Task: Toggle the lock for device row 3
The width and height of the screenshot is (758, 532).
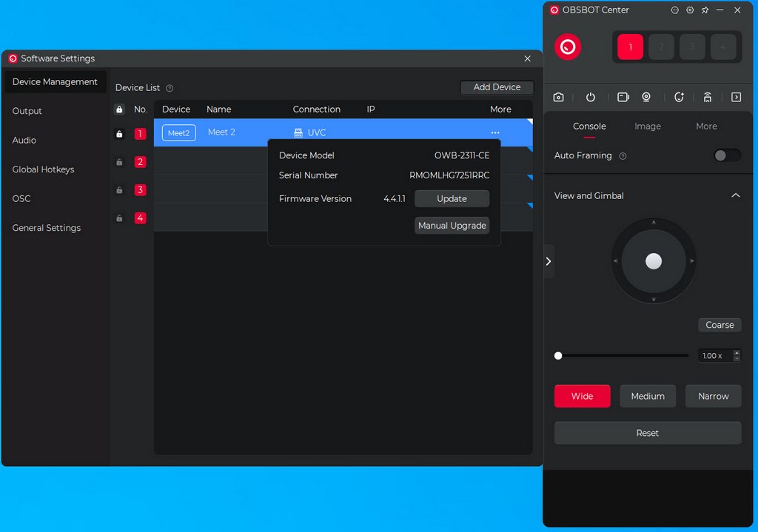Action: pos(119,190)
